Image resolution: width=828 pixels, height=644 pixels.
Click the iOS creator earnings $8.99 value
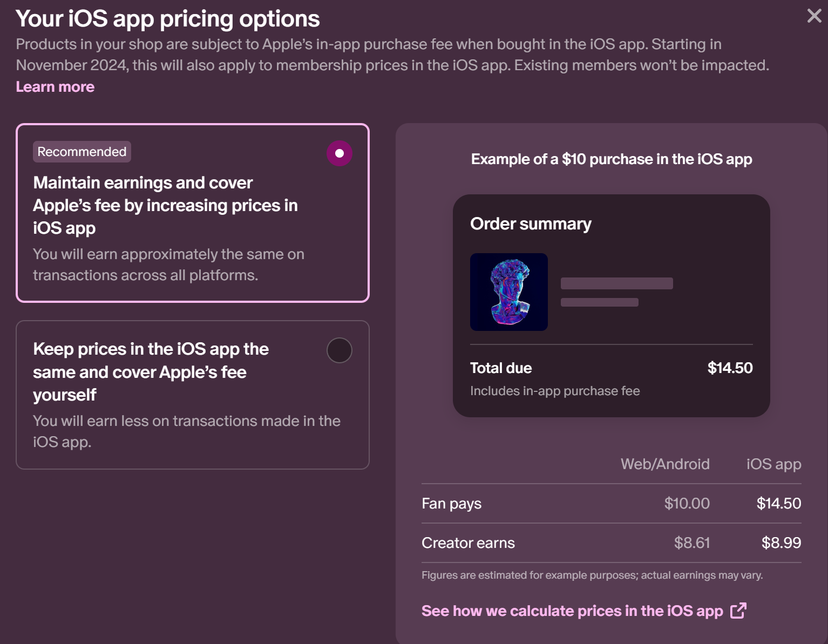781,543
